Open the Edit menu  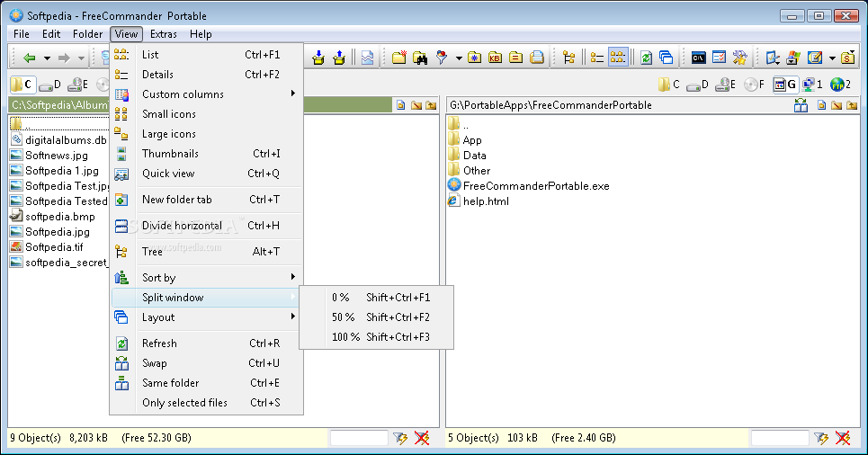[51, 34]
